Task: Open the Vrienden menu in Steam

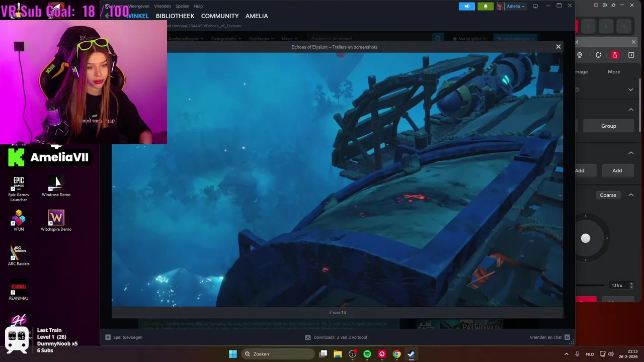Action: tap(162, 6)
